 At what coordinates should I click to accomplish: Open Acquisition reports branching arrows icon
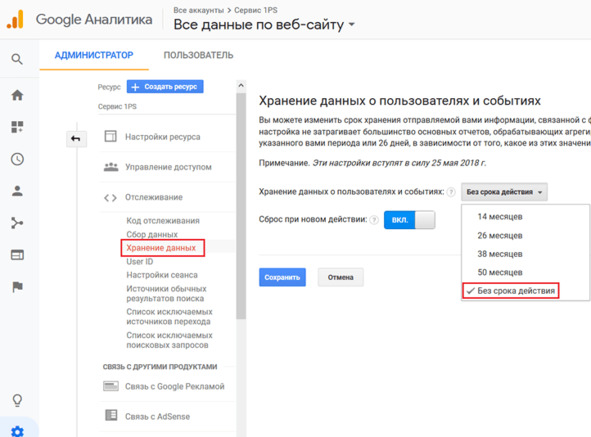(17, 223)
